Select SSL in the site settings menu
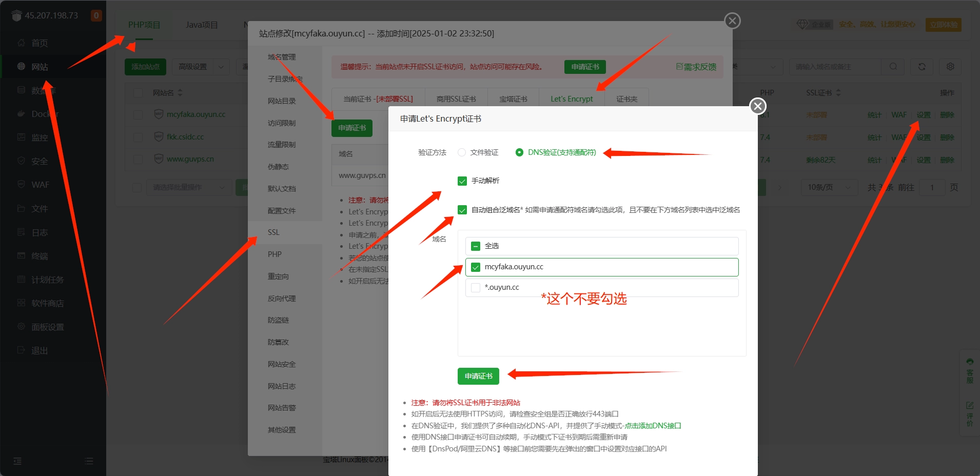The width and height of the screenshot is (980, 476). click(285, 232)
